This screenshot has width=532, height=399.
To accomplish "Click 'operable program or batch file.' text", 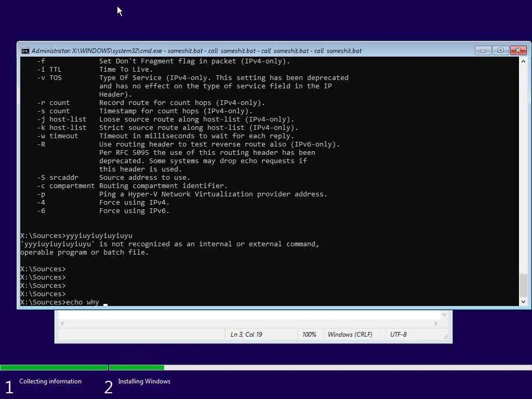I will [x=85, y=252].
